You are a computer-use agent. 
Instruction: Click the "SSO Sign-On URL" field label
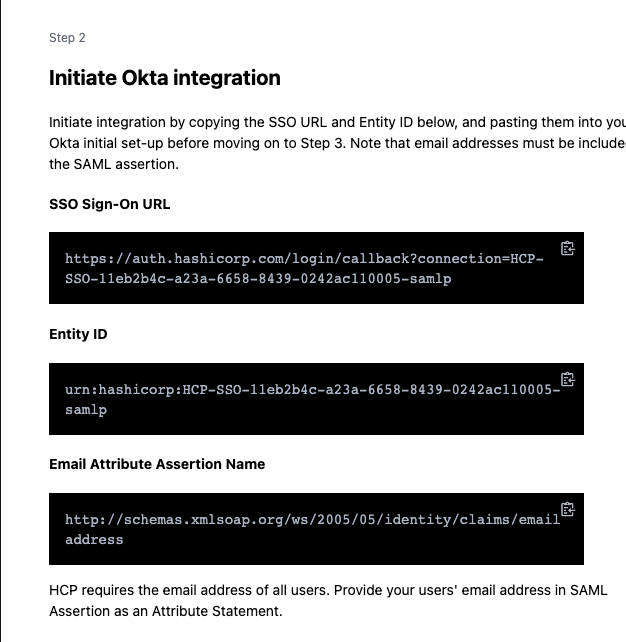[110, 204]
